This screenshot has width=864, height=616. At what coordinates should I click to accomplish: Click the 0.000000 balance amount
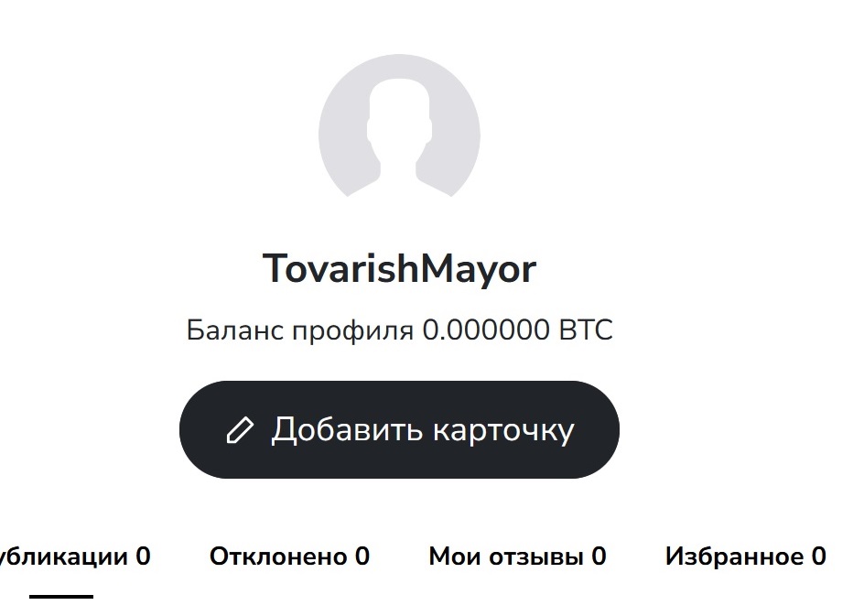click(485, 330)
